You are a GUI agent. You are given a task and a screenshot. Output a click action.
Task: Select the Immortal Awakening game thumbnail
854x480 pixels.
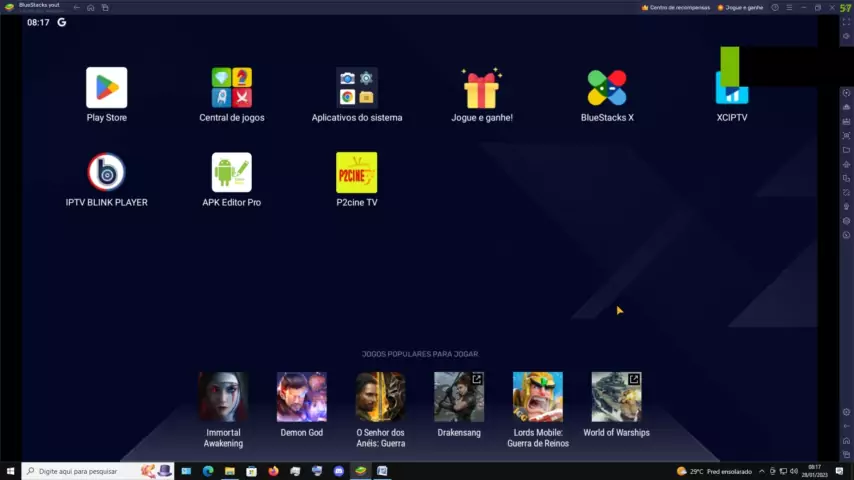pos(223,397)
